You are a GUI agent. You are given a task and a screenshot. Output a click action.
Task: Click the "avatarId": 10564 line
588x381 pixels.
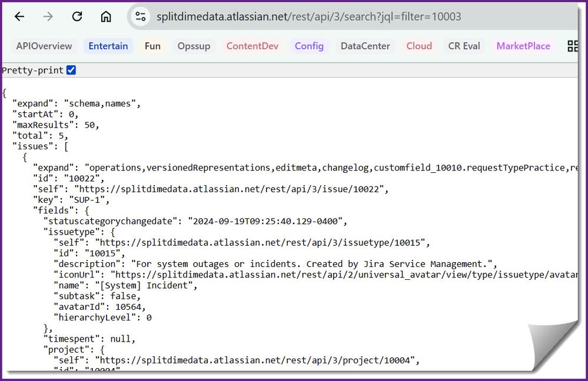(x=99, y=307)
